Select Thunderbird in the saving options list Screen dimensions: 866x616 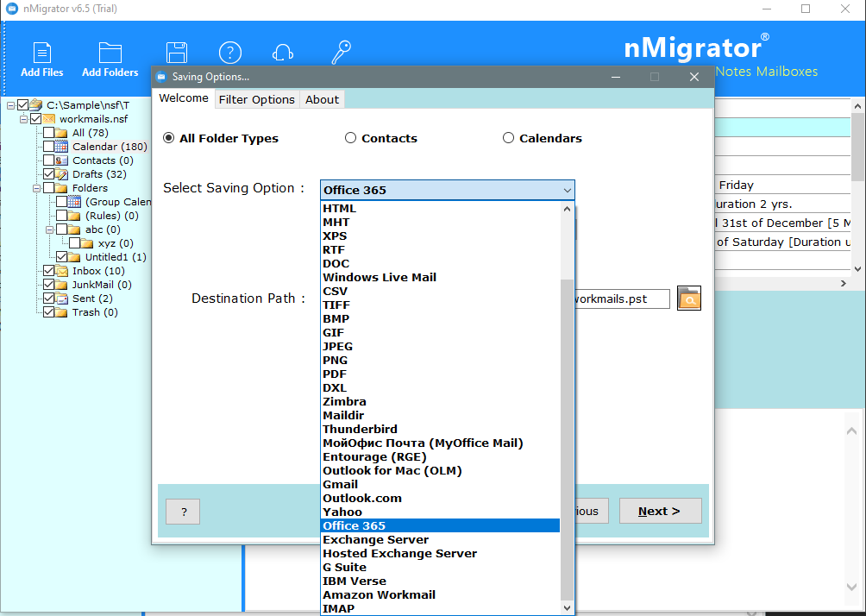pos(440,430)
